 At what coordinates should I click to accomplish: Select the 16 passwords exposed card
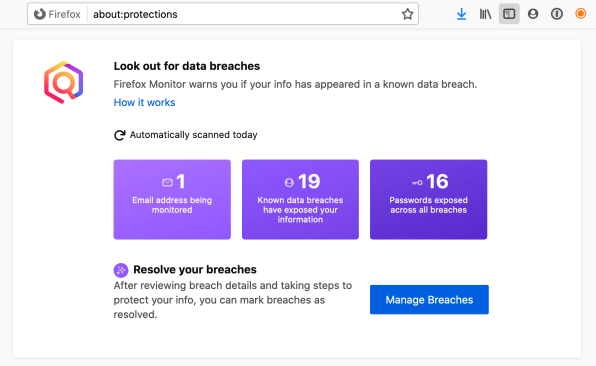428,199
